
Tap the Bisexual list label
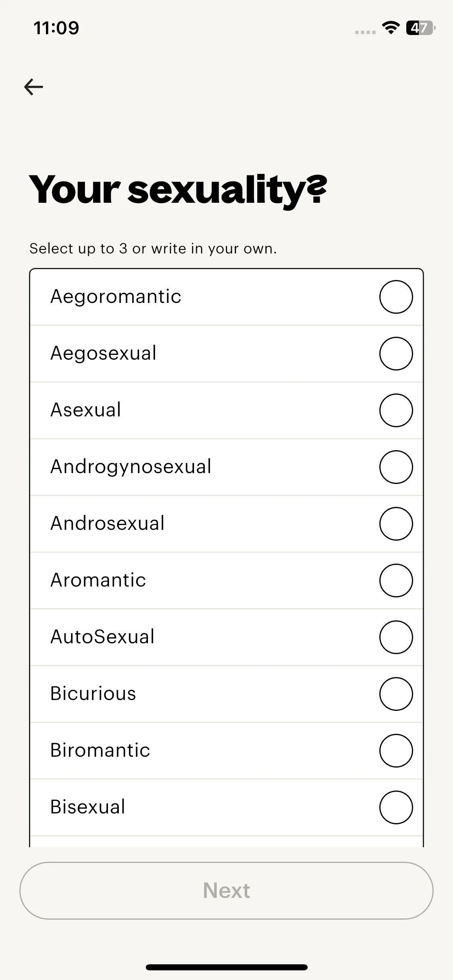click(88, 807)
